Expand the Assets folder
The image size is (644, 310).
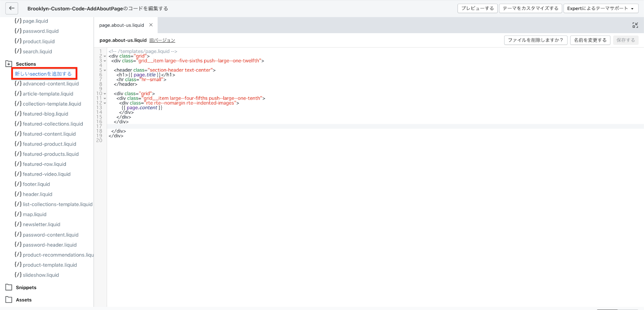click(x=9, y=299)
